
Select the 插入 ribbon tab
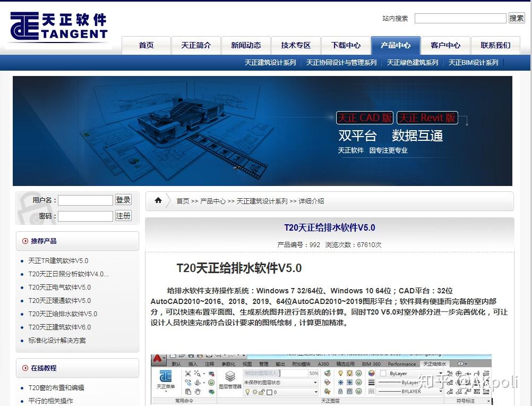[193, 364]
